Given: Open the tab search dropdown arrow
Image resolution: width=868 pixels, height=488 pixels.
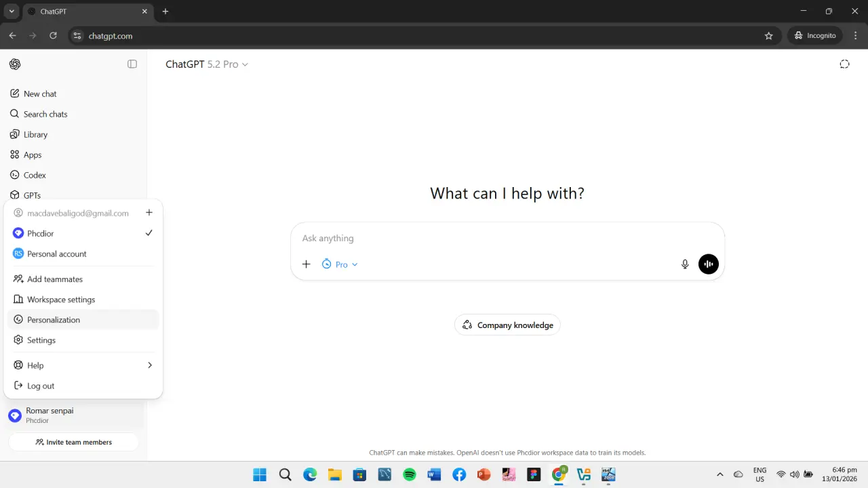Looking at the screenshot, I should (12, 12).
